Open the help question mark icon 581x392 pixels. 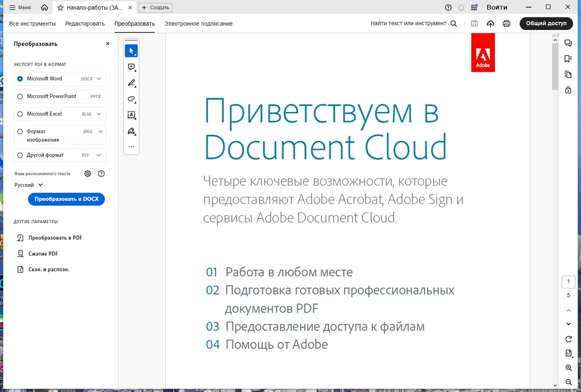448,7
